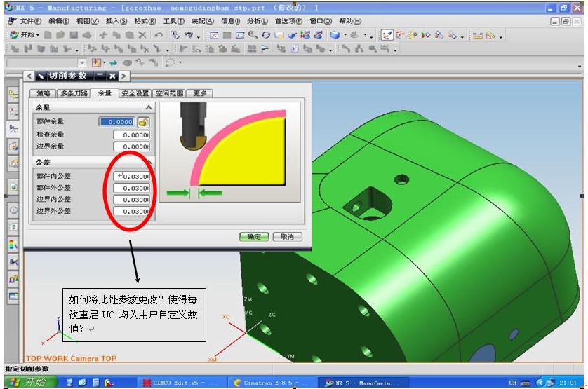Toggle the lock icon beside 部件余量
This screenshot has height=389, width=588.
click(143, 122)
